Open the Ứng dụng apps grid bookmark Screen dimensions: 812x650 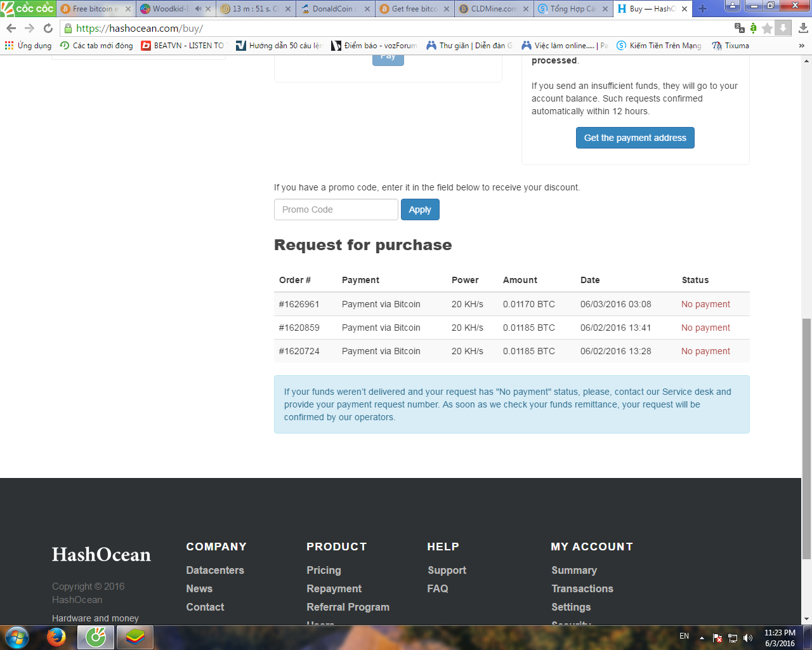[x=29, y=46]
